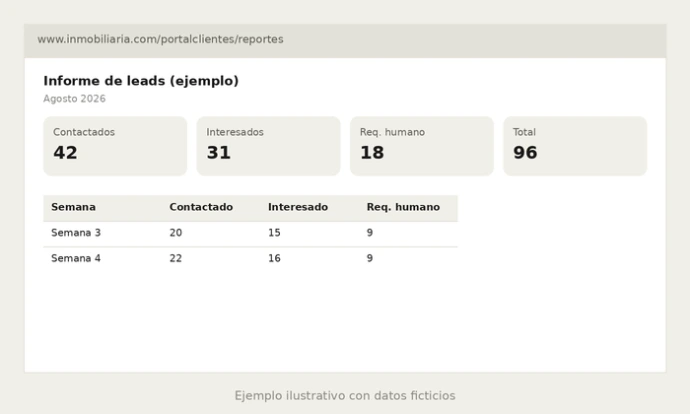Click the Req. humano table column header

tap(403, 207)
